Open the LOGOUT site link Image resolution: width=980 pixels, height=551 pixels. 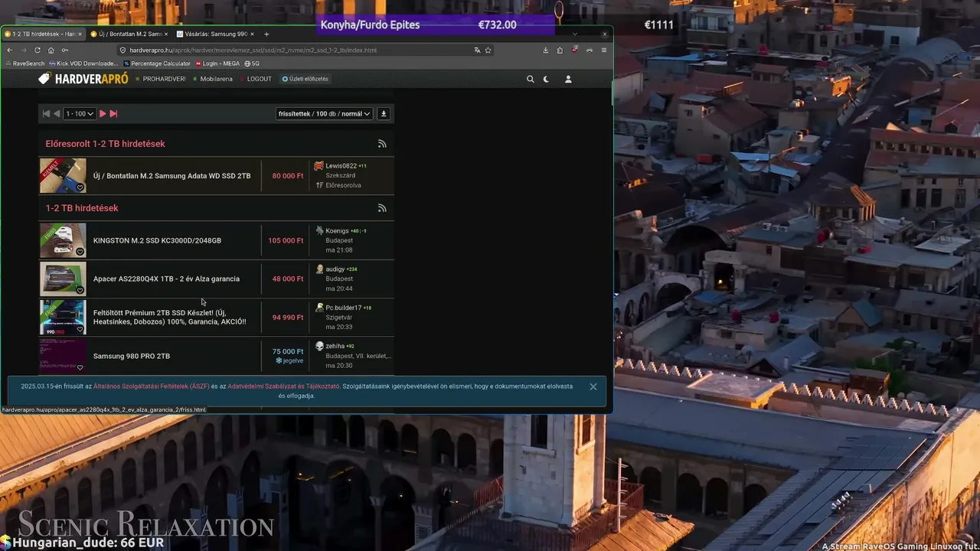tap(256, 79)
